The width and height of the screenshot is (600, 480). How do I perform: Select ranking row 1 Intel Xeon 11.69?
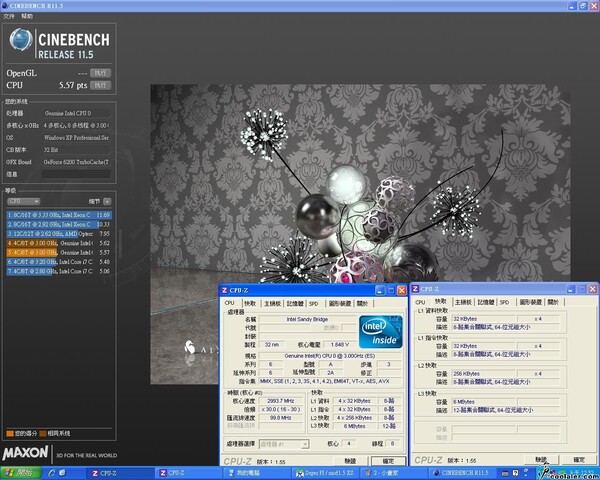[x=59, y=215]
